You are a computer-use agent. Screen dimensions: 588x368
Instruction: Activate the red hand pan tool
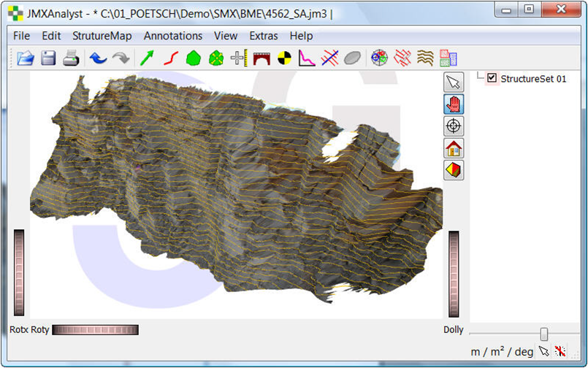(454, 104)
